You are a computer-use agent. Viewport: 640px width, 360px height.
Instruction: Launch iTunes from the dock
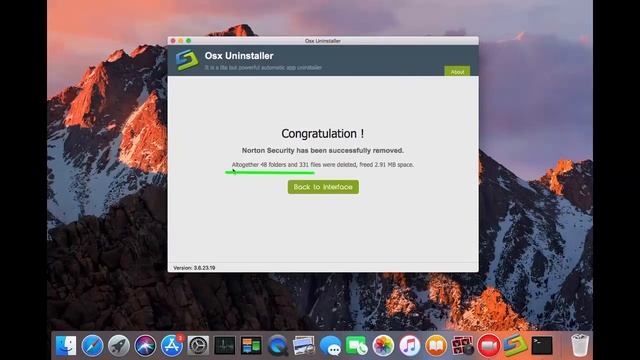pos(410,345)
